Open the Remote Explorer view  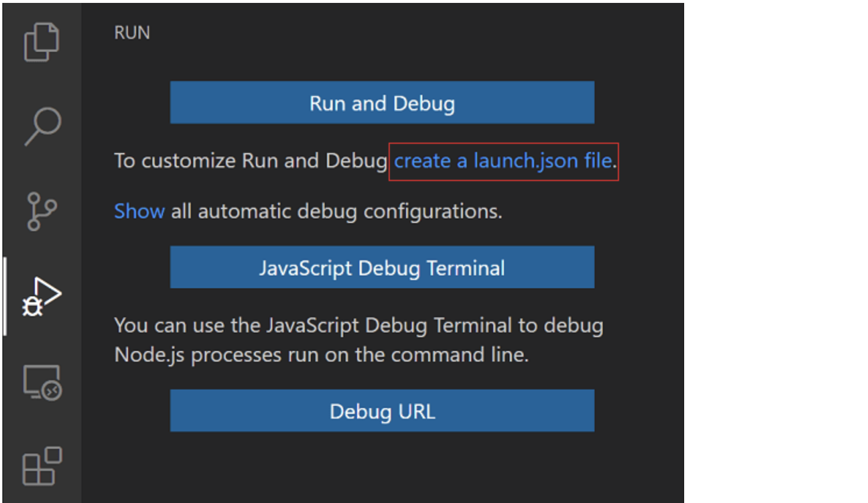(x=41, y=382)
